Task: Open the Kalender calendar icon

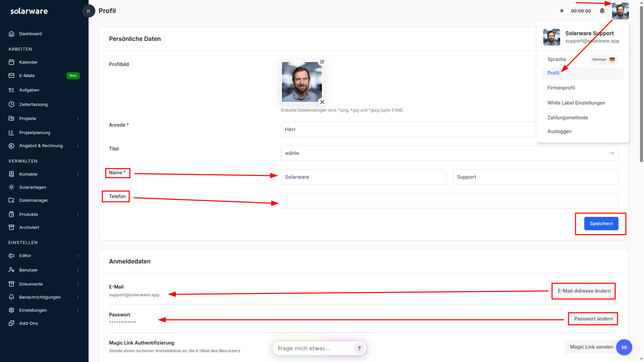Action: point(11,62)
